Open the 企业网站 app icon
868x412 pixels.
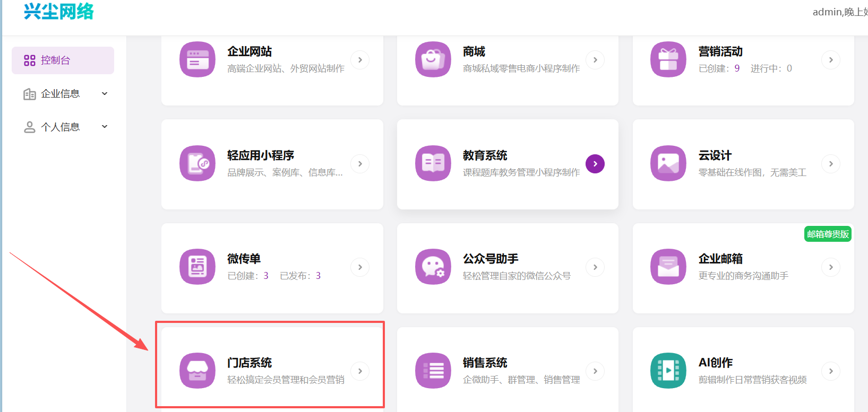(197, 59)
